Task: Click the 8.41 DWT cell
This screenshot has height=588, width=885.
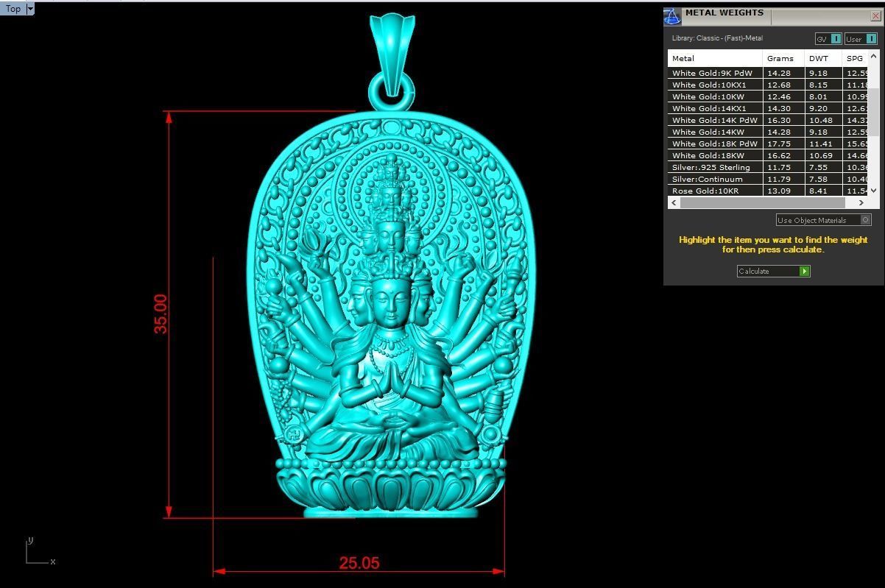Action: click(823, 191)
